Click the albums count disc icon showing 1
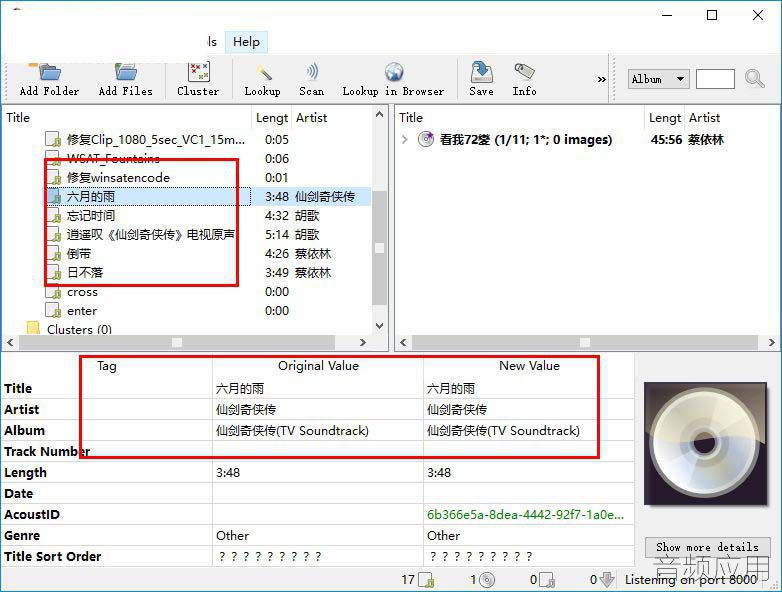 click(x=486, y=580)
